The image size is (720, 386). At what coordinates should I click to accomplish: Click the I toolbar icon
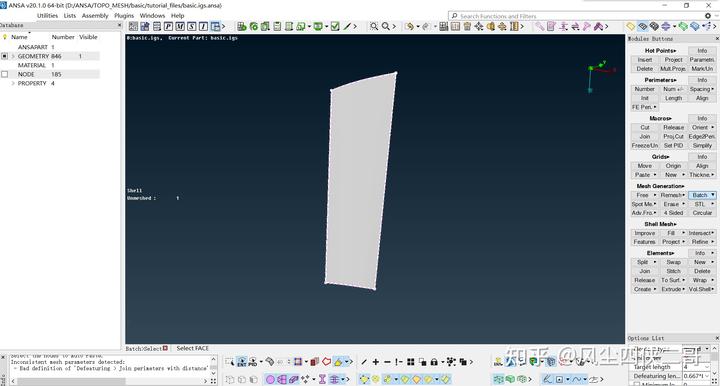(203, 27)
